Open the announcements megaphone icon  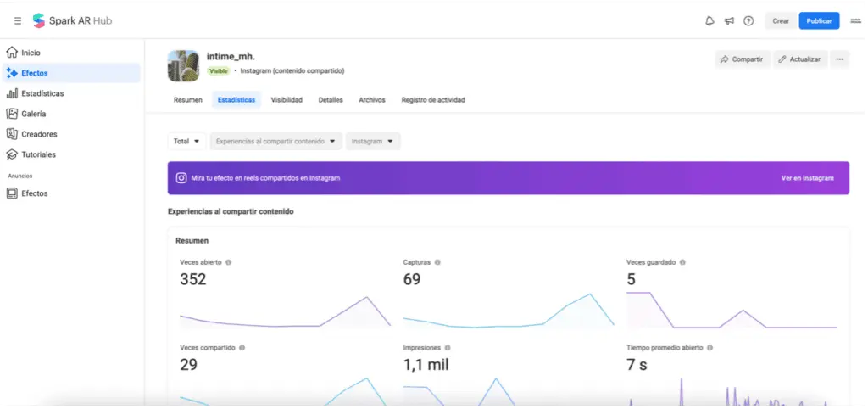coord(730,21)
